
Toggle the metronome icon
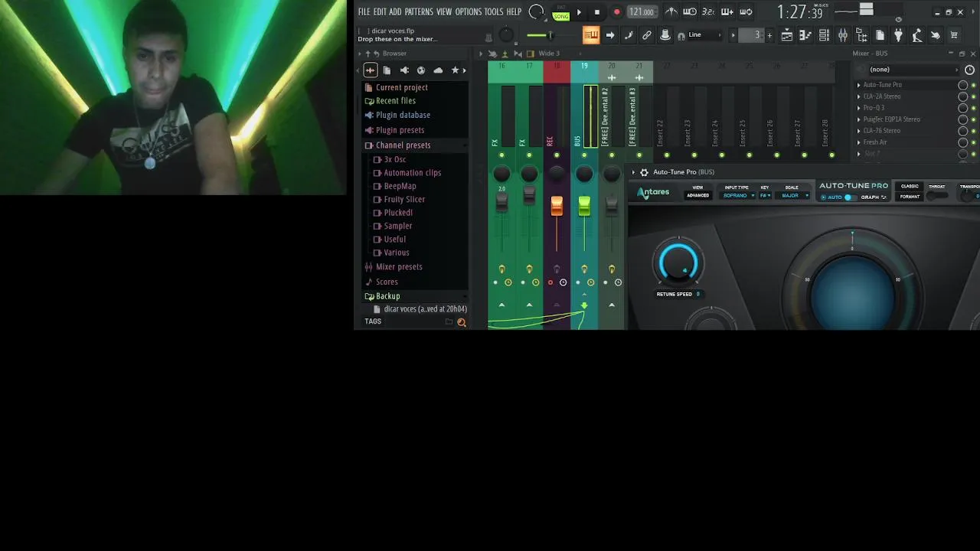671,11
